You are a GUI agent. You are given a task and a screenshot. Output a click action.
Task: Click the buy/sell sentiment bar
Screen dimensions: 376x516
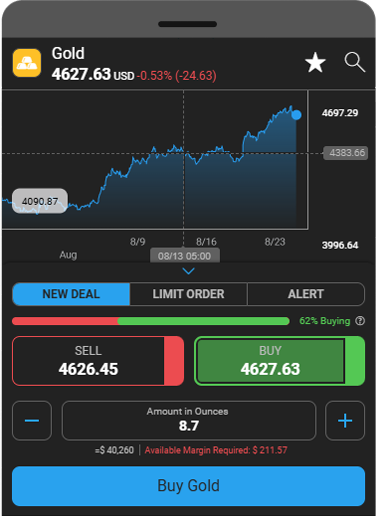tap(151, 321)
